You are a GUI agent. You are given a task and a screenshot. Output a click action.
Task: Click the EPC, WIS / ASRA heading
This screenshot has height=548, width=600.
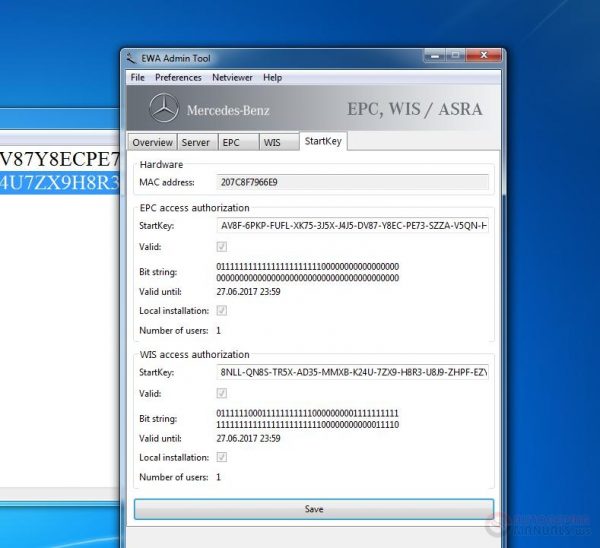414,109
